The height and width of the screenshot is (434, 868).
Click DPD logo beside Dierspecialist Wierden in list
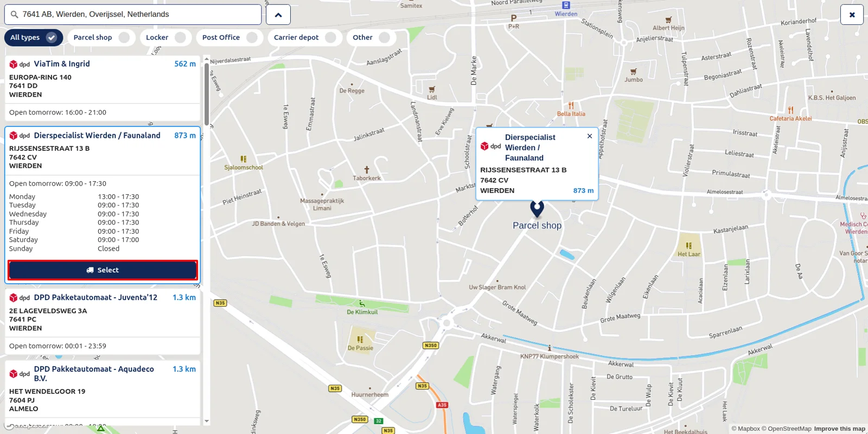pyautogui.click(x=20, y=136)
